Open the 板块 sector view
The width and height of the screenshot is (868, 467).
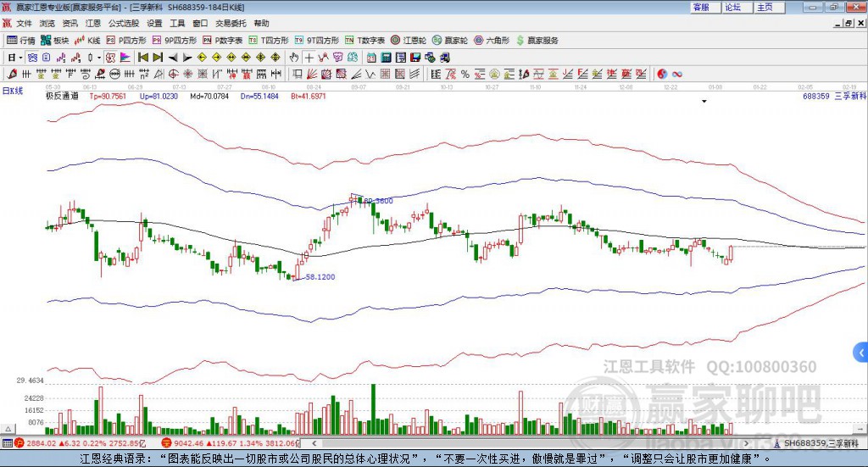pos(55,41)
